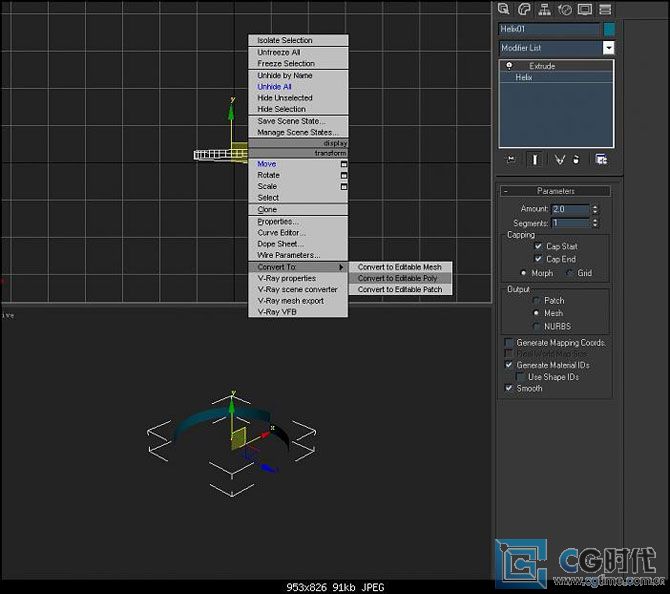Choose Unhide by Name
Image resolution: width=670 pixels, height=594 pixels.
click(x=298, y=75)
